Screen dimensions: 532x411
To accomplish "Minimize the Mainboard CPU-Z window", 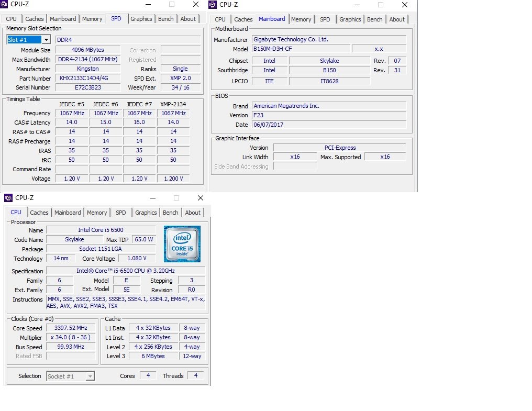I will click(357, 5).
